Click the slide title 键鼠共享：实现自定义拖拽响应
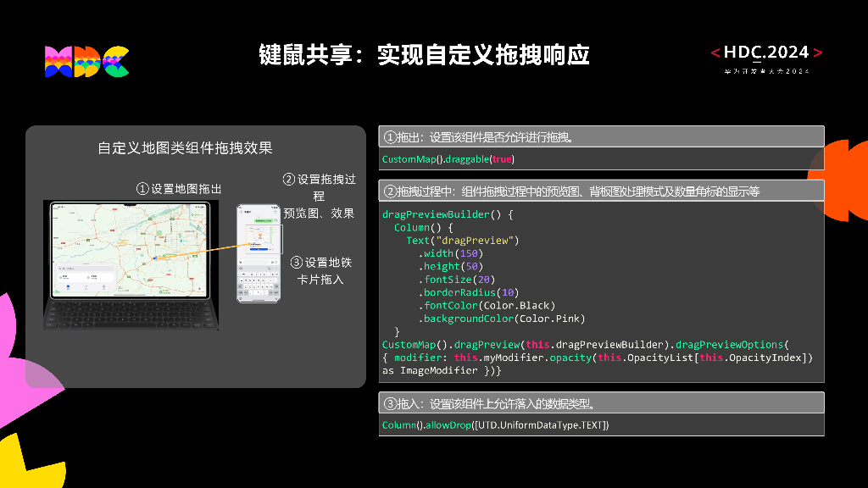The height and width of the screenshot is (488, 868). [424, 55]
